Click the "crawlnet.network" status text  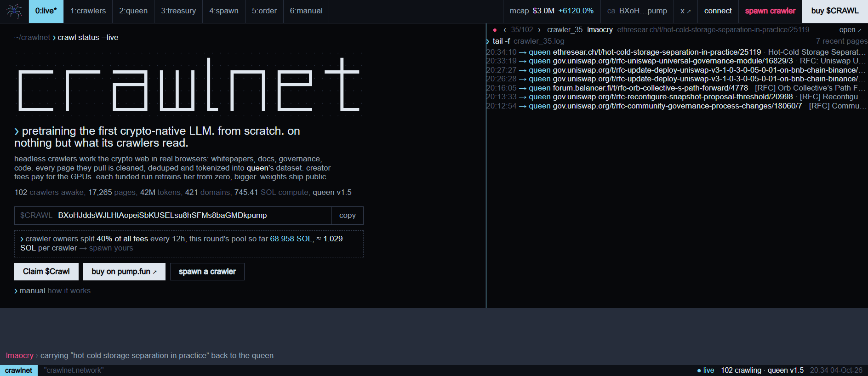74,370
